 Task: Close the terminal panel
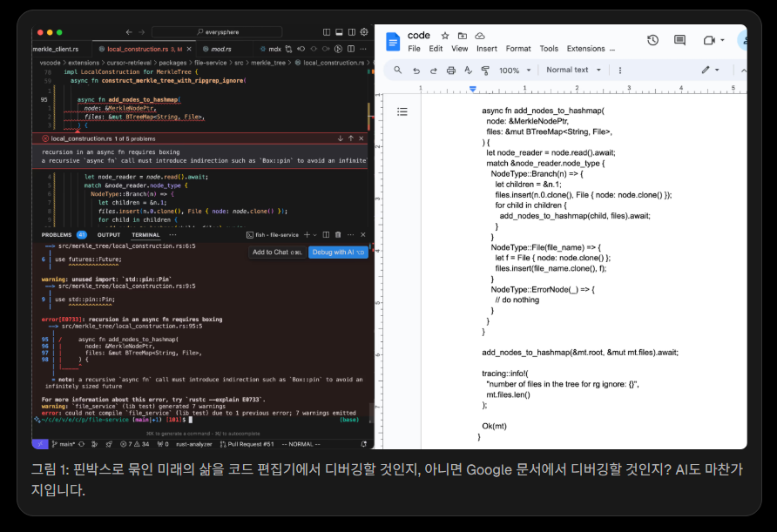pos(362,235)
